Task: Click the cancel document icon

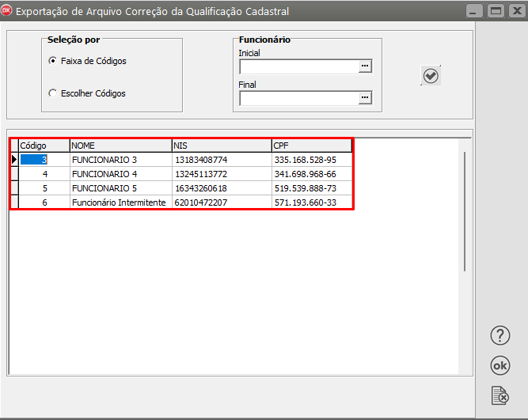Action: 500,395
